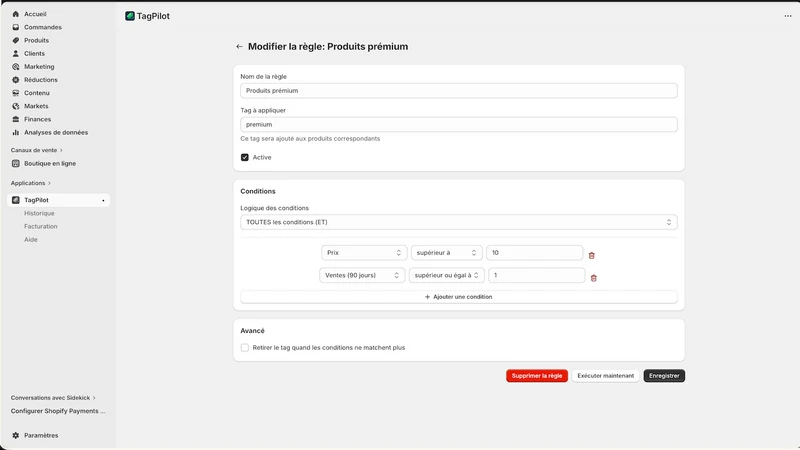Open Boutique en ligne link
This screenshot has height=450, width=800.
pyautogui.click(x=49, y=163)
